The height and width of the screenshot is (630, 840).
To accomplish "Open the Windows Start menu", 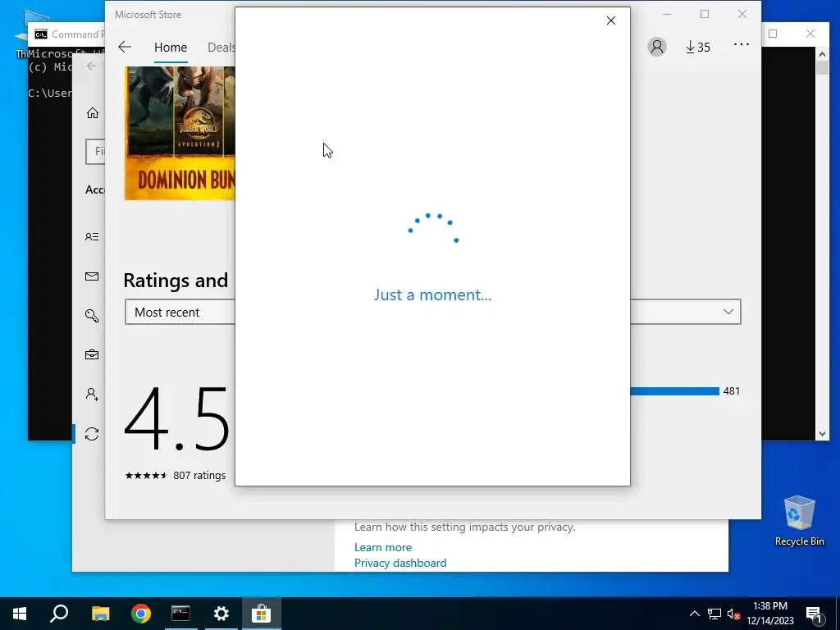I will tap(20, 614).
